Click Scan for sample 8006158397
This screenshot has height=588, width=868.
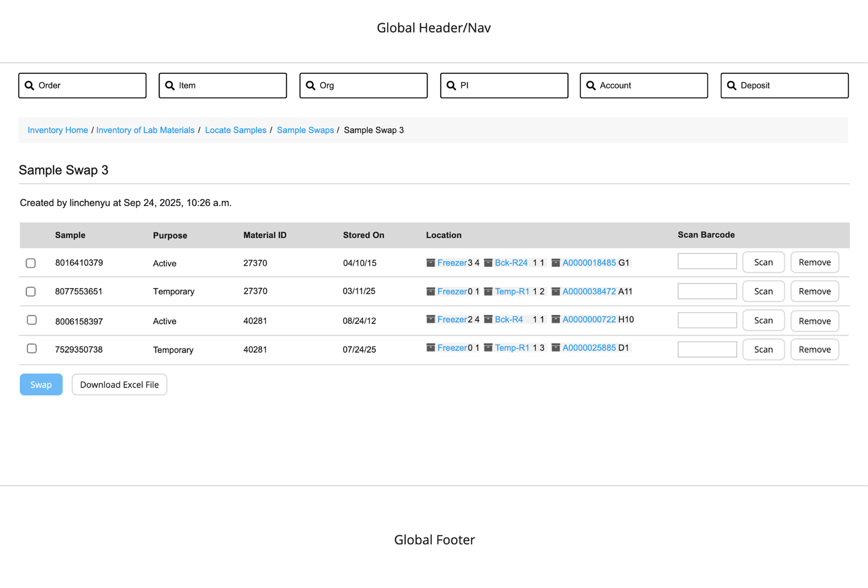[x=763, y=320]
